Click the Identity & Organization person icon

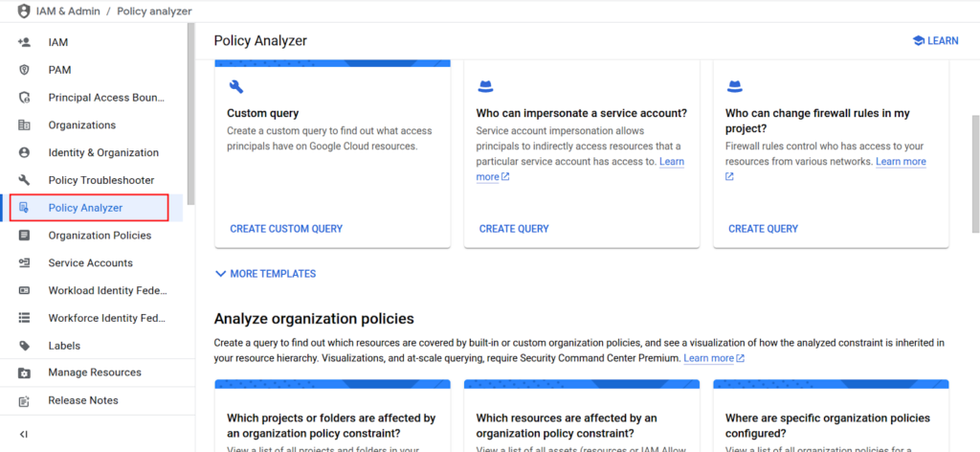(24, 152)
